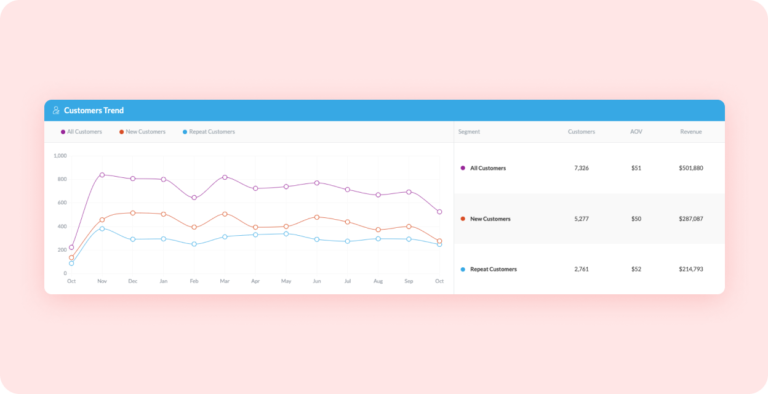Click blue dot beside Repeat Customers row
Image resolution: width=768 pixels, height=394 pixels.
tap(463, 269)
